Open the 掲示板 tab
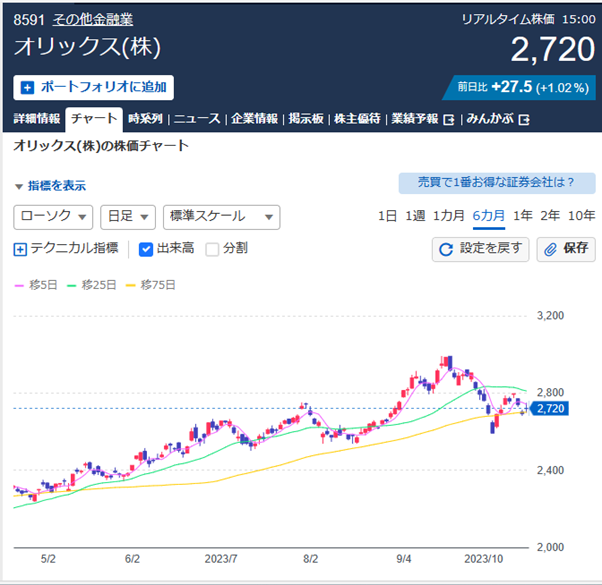Viewport: 602px width, 585px height. tap(306, 119)
